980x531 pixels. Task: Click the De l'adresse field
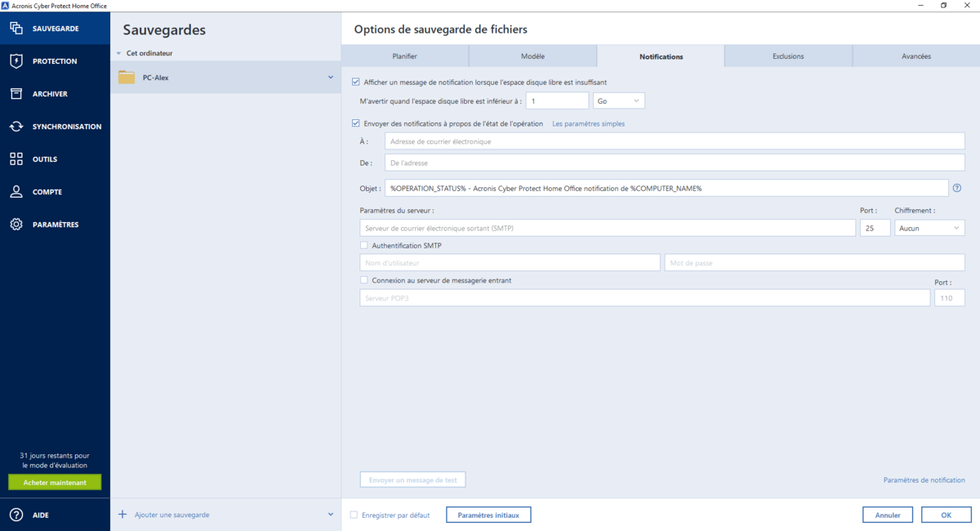(675, 163)
